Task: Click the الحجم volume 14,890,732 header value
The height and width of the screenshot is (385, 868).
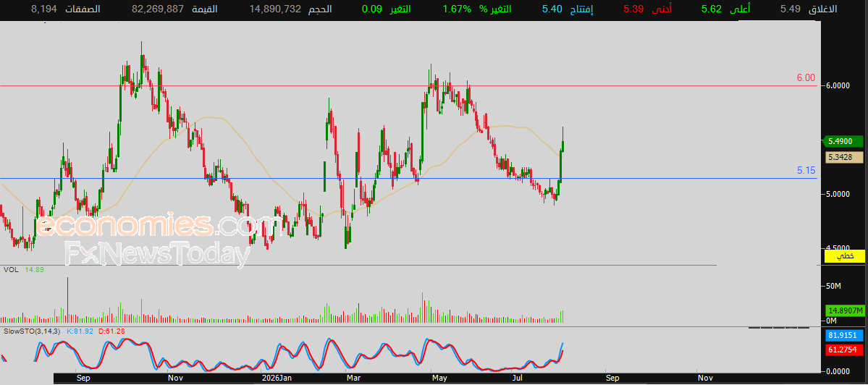Action: point(275,9)
